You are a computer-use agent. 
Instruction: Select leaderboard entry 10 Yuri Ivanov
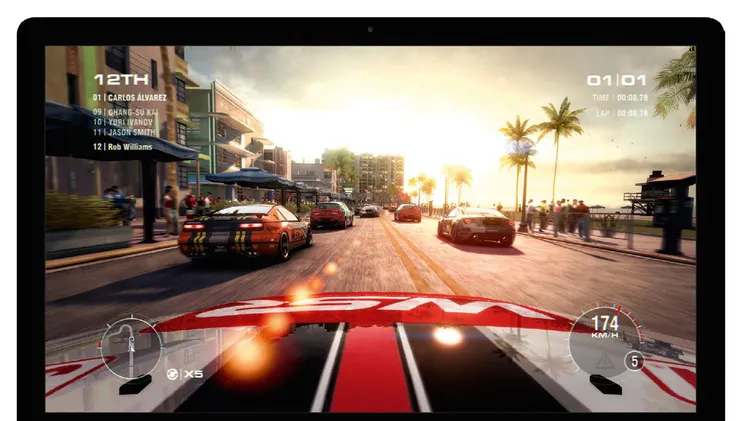(123, 122)
